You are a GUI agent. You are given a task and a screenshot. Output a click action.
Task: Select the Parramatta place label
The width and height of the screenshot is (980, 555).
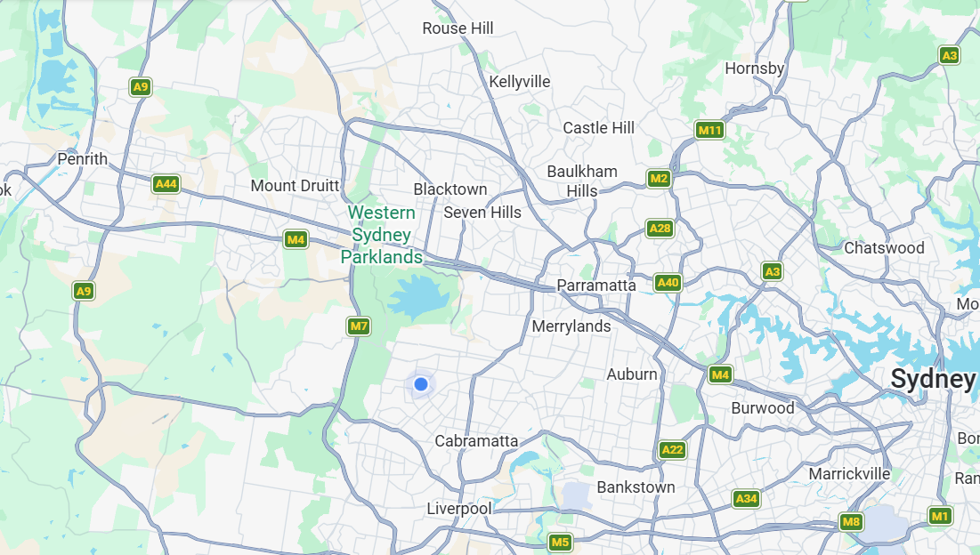596,286
